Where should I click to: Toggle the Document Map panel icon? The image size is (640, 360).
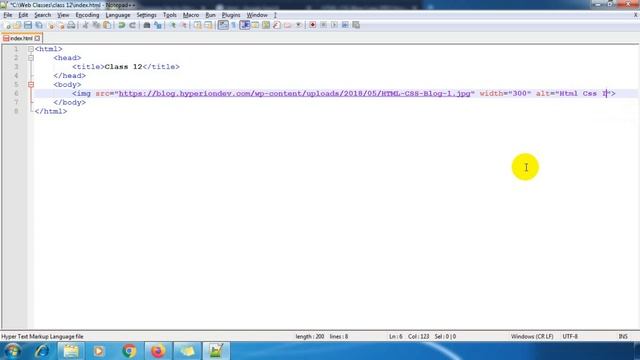[x=266, y=25]
